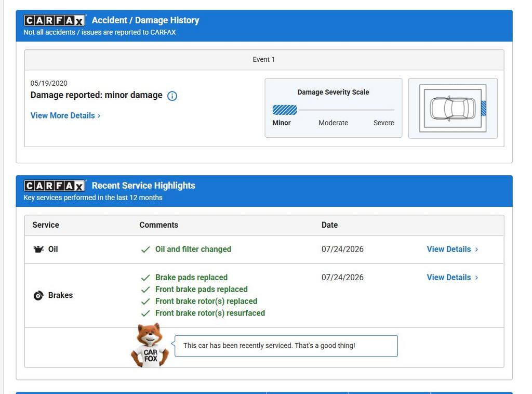Click CARFAX logo in Accident History header
This screenshot has height=394, width=532.
(54, 20)
